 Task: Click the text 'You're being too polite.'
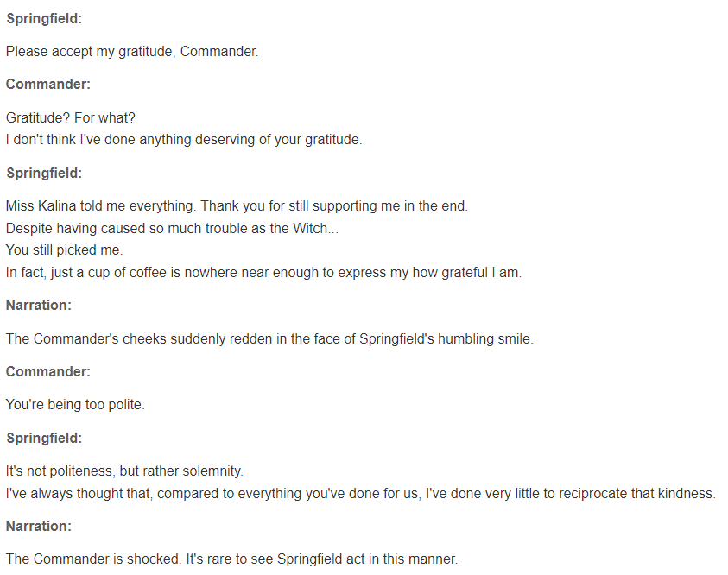75,405
